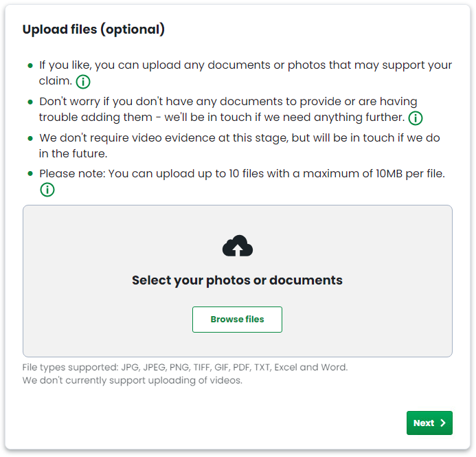Click the video evidence bullet text
Viewport: 476px width, 457px height.
tap(240, 146)
